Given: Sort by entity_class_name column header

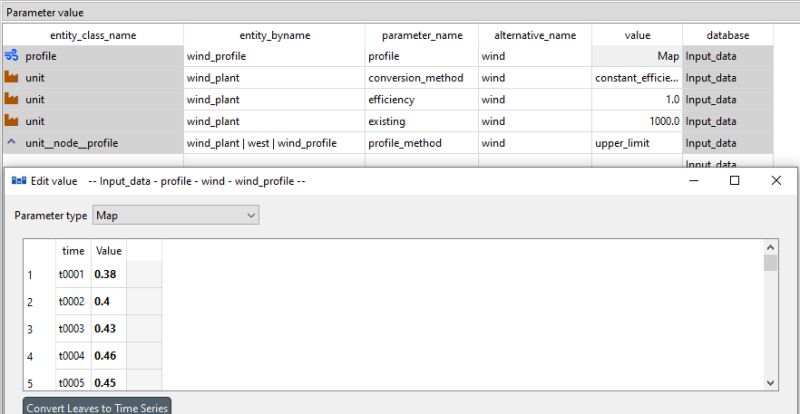Looking at the screenshot, I should click(93, 35).
